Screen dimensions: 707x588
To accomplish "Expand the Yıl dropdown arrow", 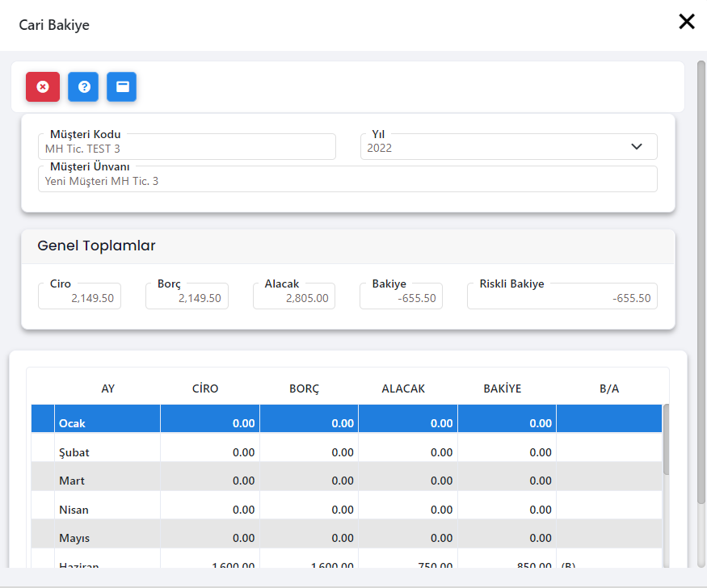I will [636, 147].
